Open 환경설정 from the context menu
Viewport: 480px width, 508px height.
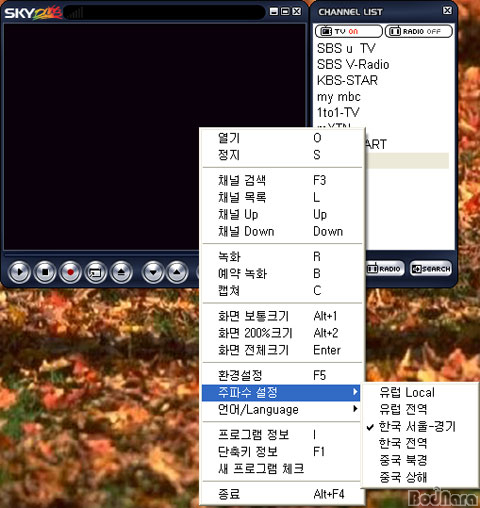[x=281, y=375]
